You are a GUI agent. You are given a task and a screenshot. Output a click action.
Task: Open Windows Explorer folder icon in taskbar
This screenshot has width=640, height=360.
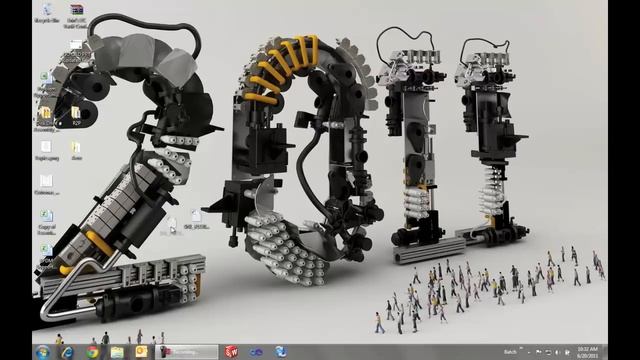[x=117, y=352]
